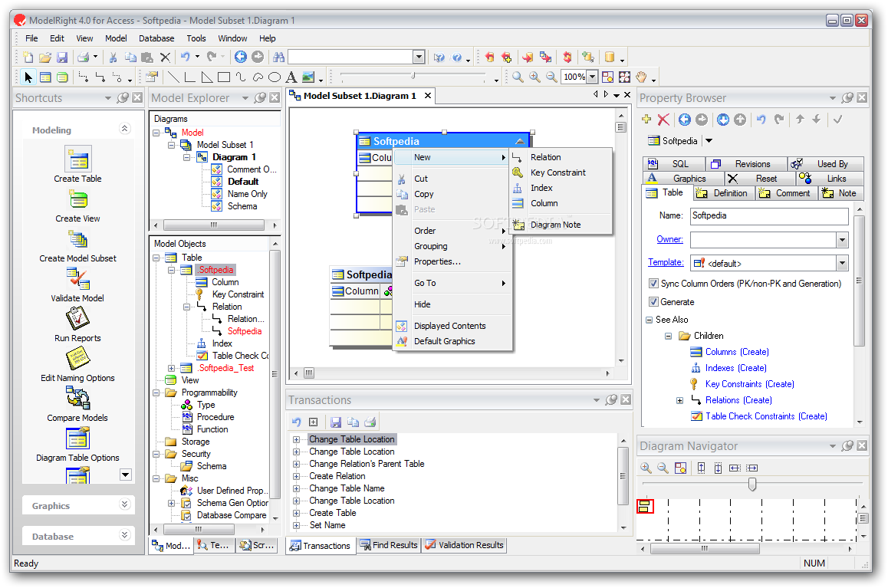Screen dimensions: 888x588
Task: Collapse the Modeling shortcuts section
Action: point(125,129)
